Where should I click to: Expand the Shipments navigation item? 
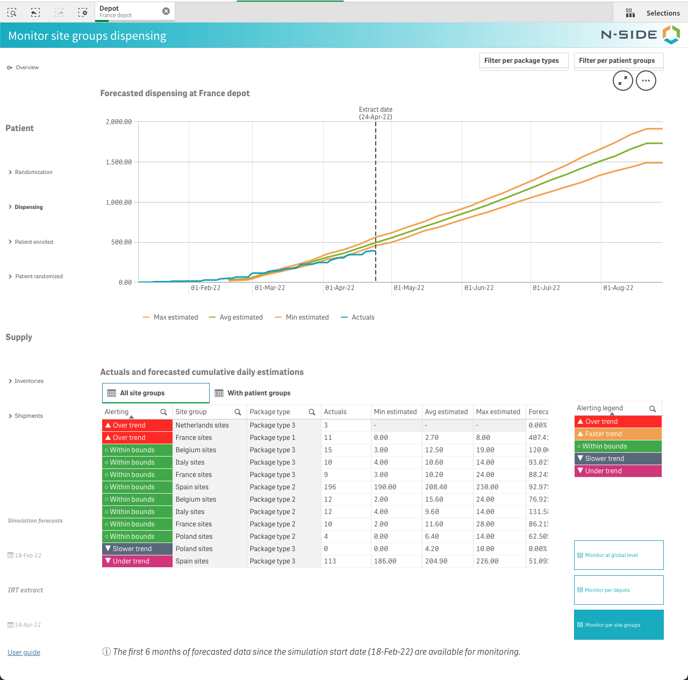(x=27, y=416)
